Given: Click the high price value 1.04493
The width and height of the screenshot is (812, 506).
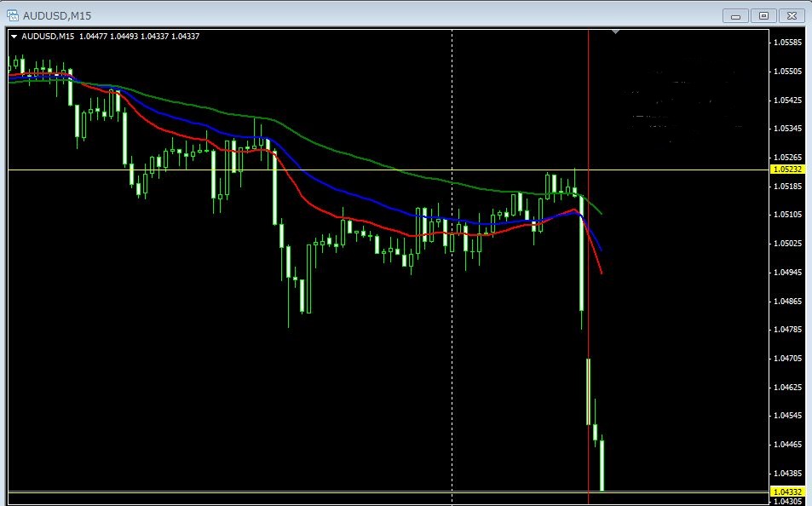Looking at the screenshot, I should click(124, 37).
